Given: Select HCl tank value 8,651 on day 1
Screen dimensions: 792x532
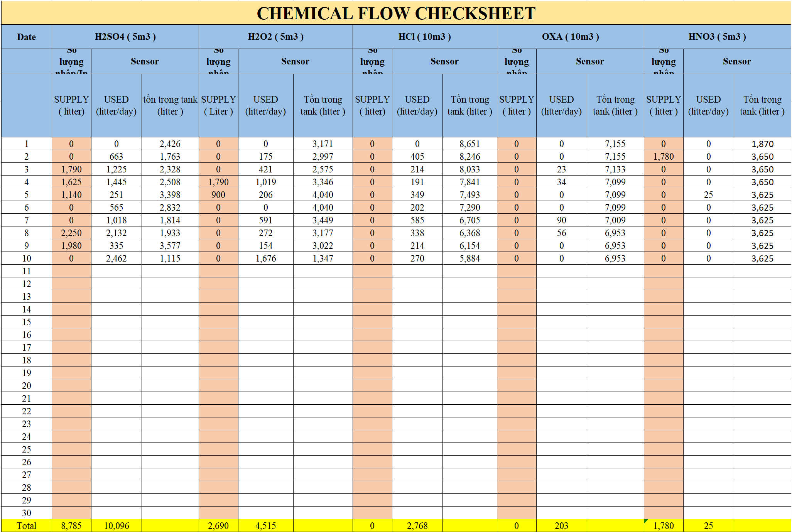Looking at the screenshot, I should pyautogui.click(x=469, y=144).
